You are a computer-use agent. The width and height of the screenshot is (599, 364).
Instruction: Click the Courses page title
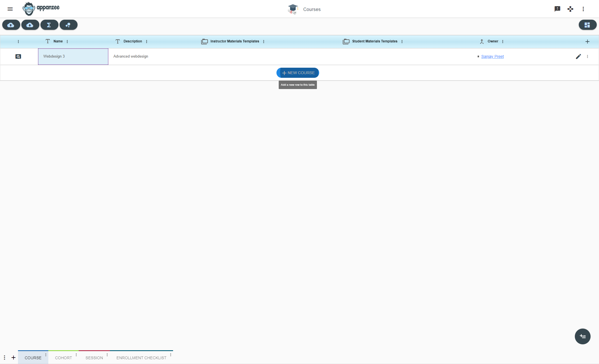click(x=312, y=9)
